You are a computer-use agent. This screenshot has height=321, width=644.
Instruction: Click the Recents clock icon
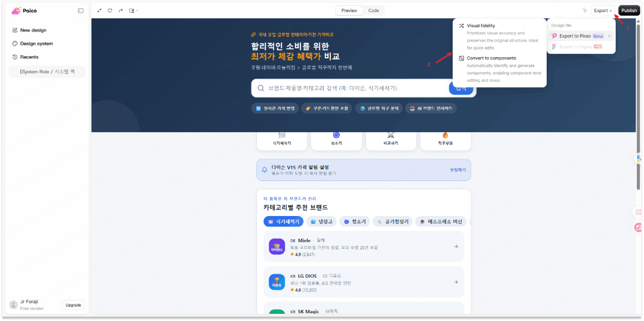[x=15, y=57]
